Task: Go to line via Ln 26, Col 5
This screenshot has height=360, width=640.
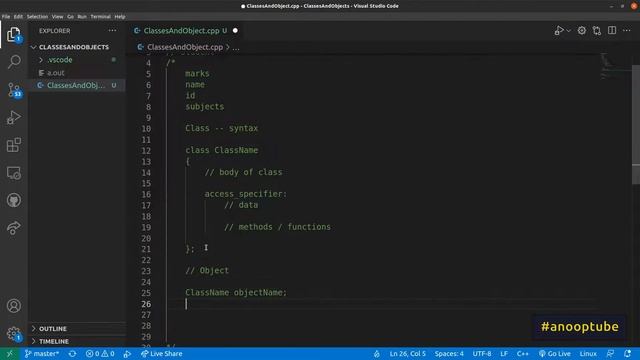Action: [407, 354]
